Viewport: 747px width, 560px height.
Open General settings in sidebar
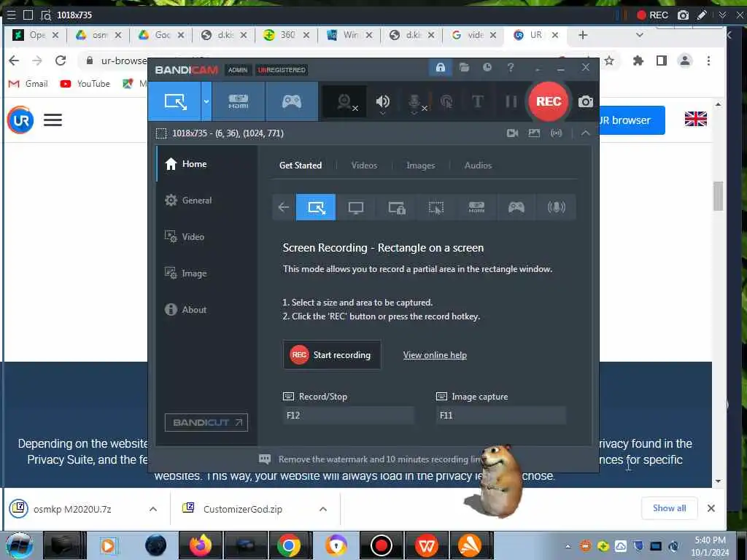tap(206, 201)
